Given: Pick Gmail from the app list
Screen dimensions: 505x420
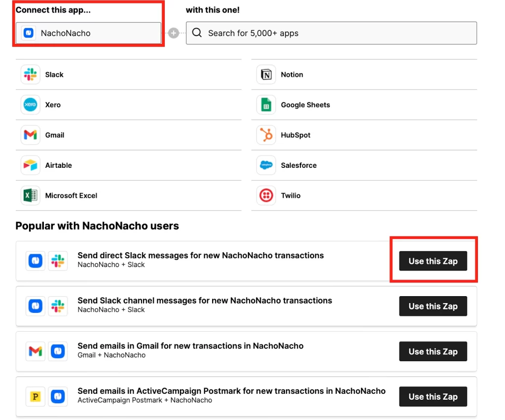Looking at the screenshot, I should pyautogui.click(x=129, y=135).
